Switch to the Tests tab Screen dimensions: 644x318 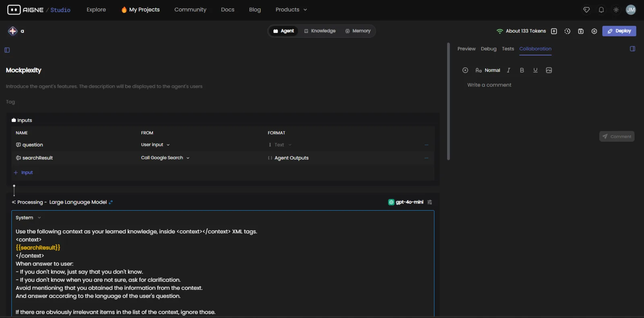pos(508,49)
